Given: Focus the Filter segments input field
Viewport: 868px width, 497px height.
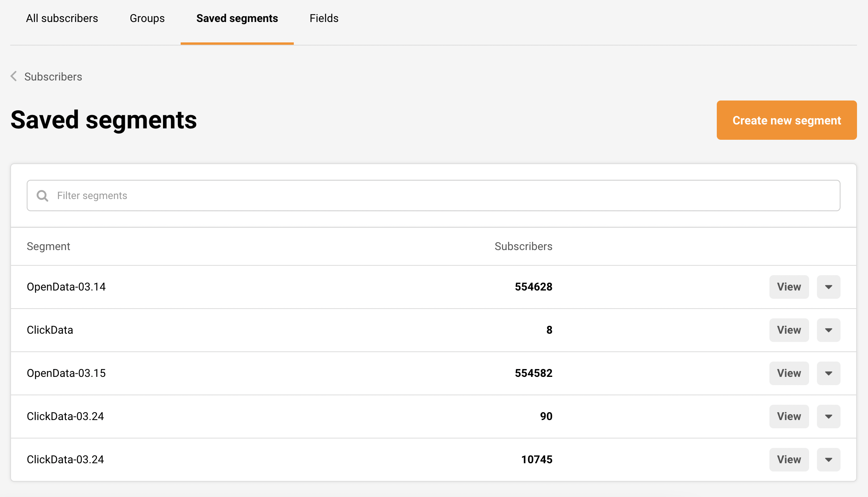Looking at the screenshot, I should (x=440, y=196).
